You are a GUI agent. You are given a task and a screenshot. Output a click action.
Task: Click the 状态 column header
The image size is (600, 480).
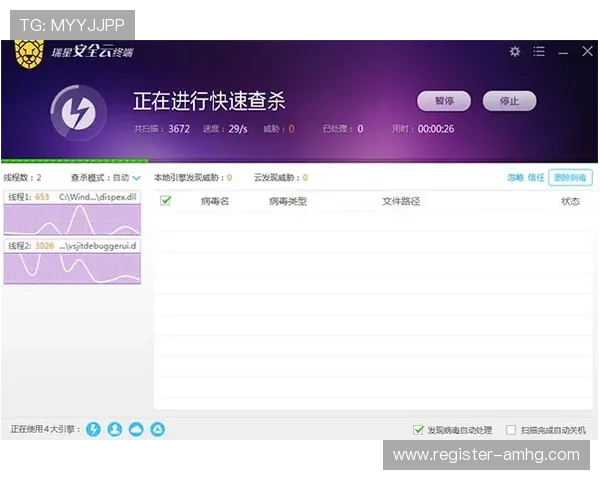[x=570, y=201]
